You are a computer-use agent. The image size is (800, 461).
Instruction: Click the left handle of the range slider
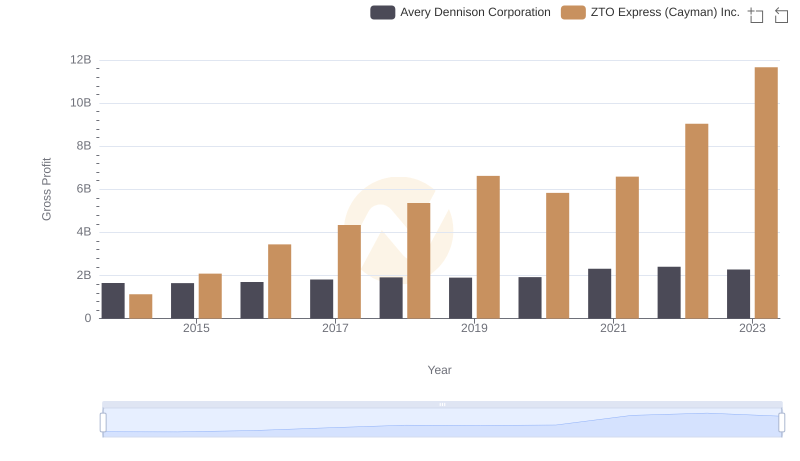click(103, 423)
